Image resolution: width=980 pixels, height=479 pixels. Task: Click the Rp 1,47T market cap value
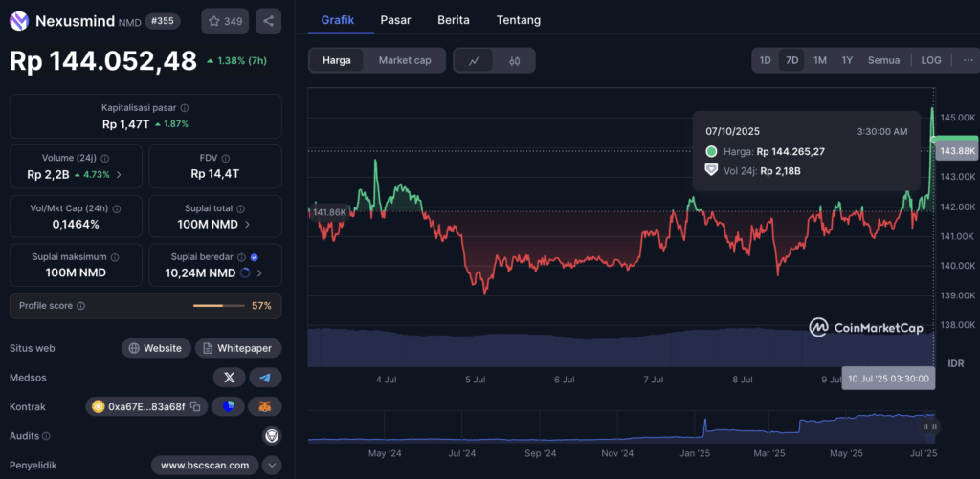point(126,124)
